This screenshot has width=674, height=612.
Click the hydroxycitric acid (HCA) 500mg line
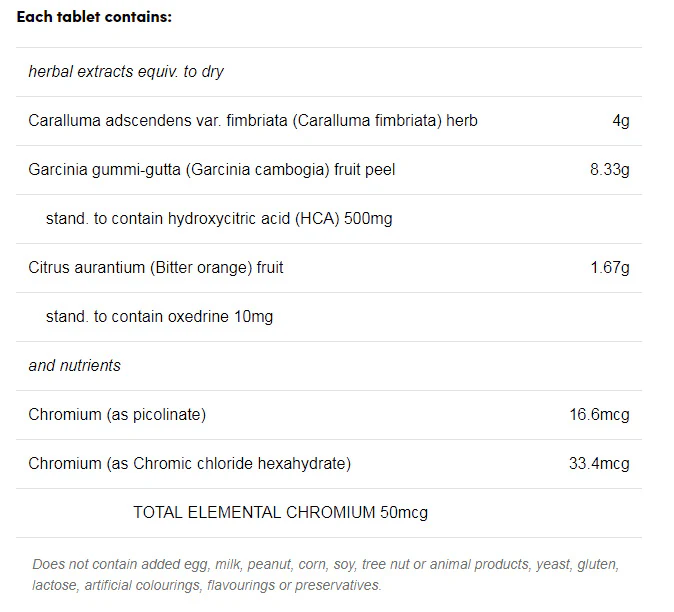tap(219, 219)
